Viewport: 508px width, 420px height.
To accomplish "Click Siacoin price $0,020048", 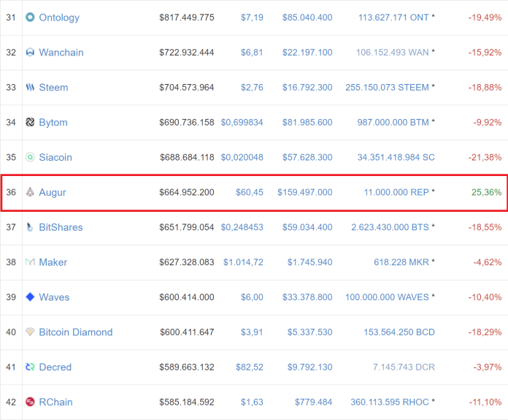I will pos(242,158).
